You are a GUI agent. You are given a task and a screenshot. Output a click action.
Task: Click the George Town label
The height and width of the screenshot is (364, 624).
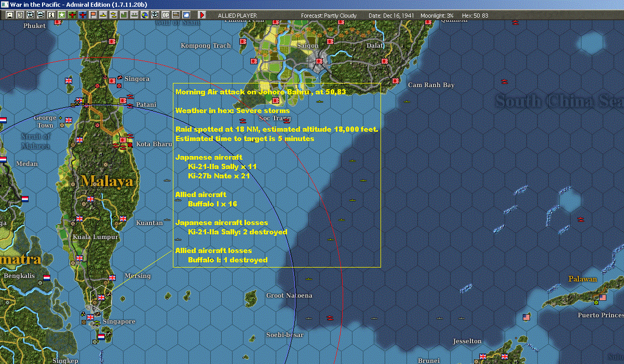coord(45,122)
